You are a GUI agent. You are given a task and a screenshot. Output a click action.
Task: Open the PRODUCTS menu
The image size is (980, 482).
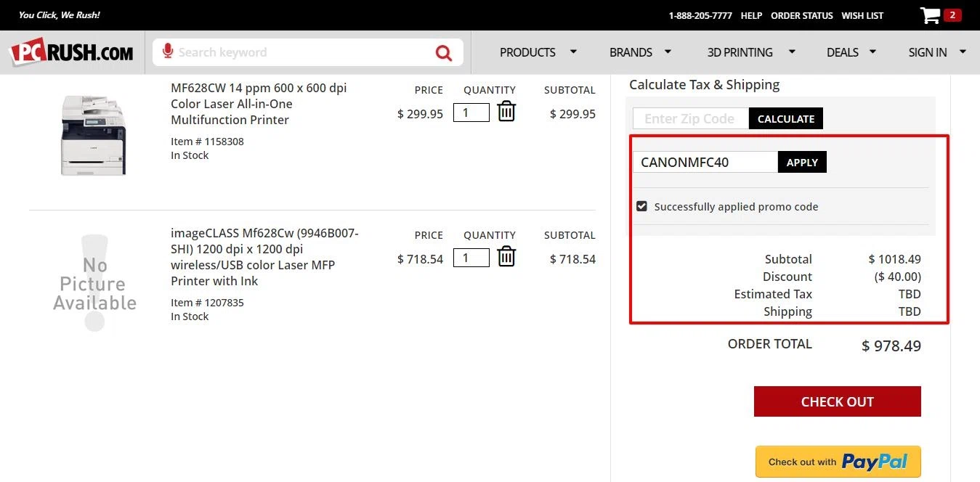[x=527, y=52]
